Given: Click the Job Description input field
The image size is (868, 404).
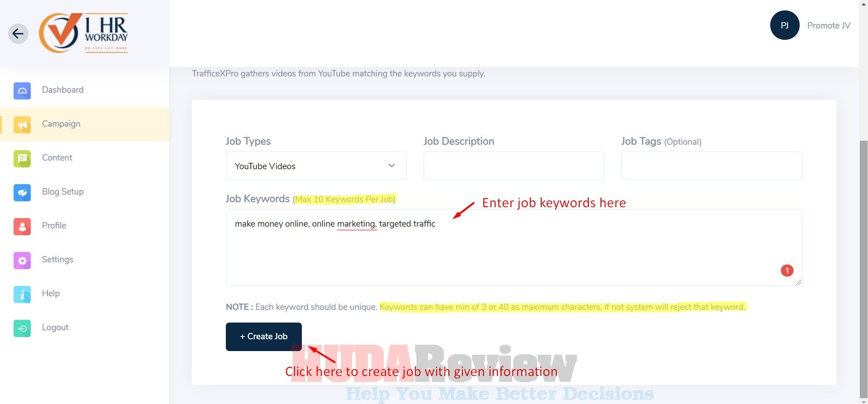Looking at the screenshot, I should click(514, 166).
